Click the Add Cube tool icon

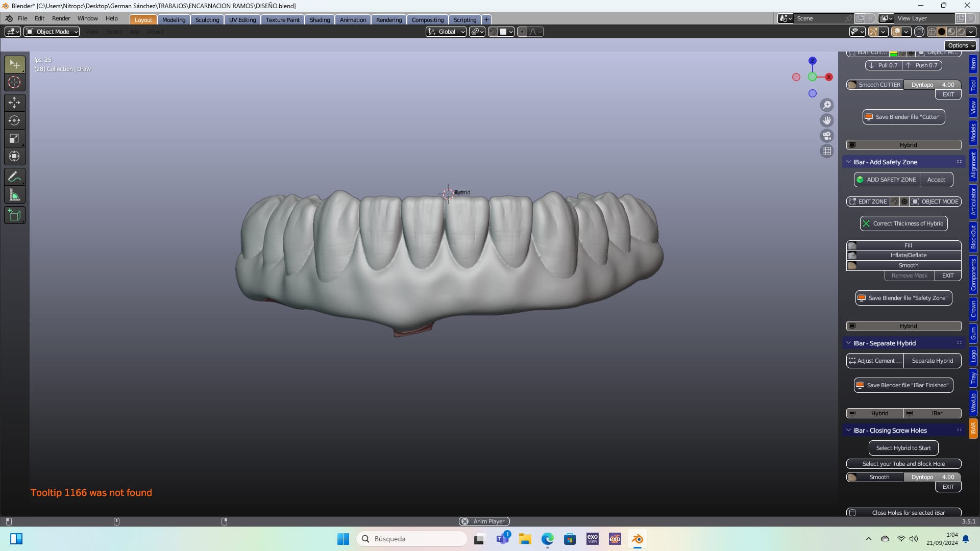tap(14, 215)
